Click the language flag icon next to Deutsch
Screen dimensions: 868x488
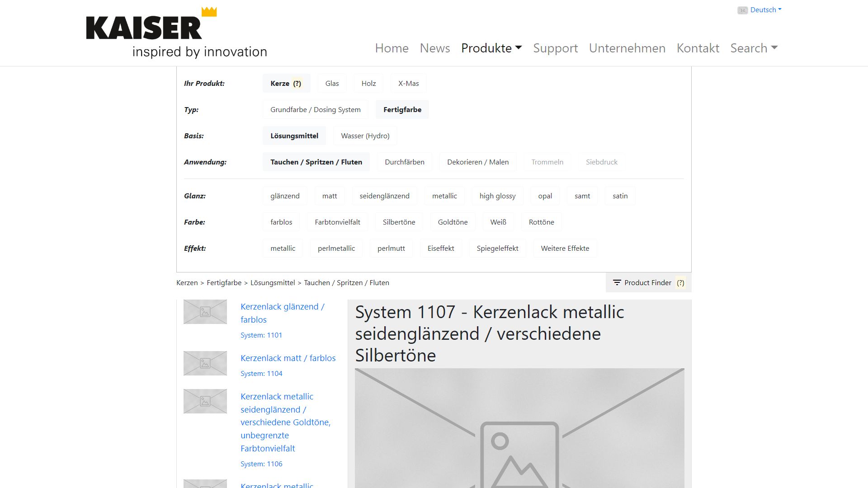(x=742, y=10)
